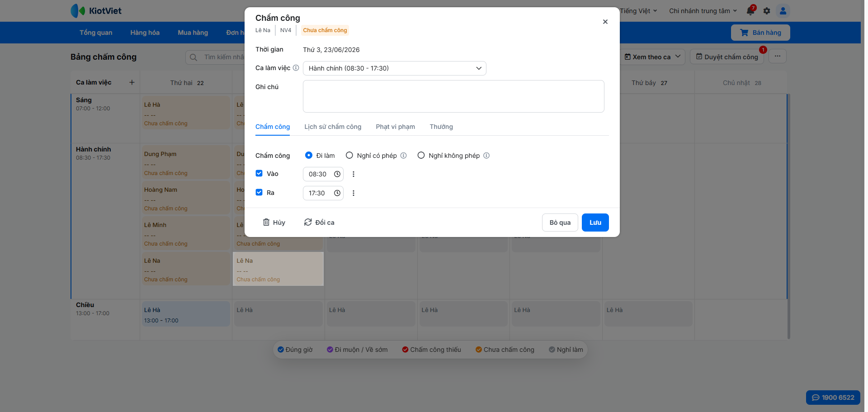Toggle the Đi muộn / Về sớm filter
868x412 pixels.
coord(357,350)
